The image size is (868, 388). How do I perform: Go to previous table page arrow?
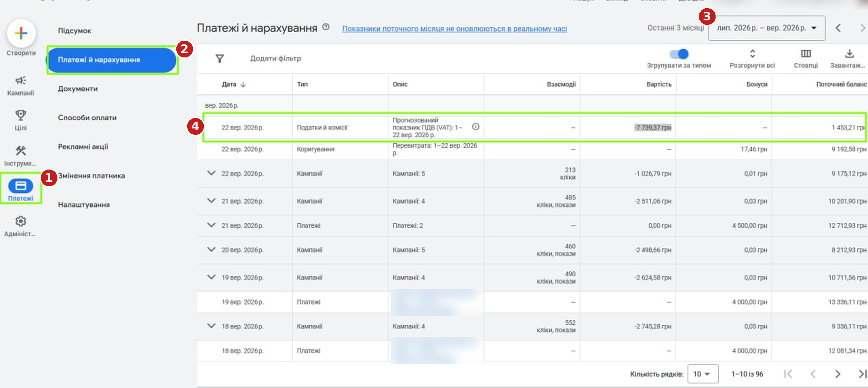[x=813, y=374]
